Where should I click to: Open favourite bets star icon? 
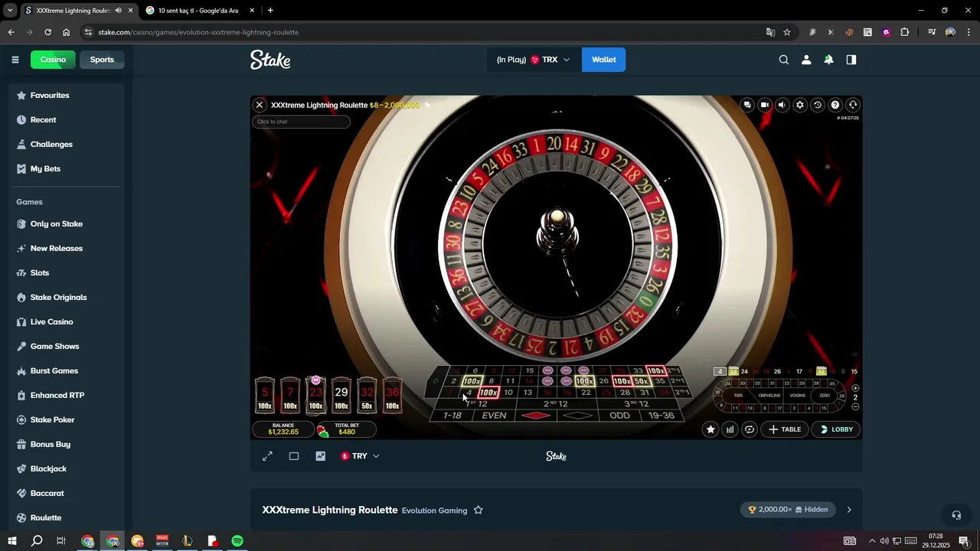click(x=710, y=429)
